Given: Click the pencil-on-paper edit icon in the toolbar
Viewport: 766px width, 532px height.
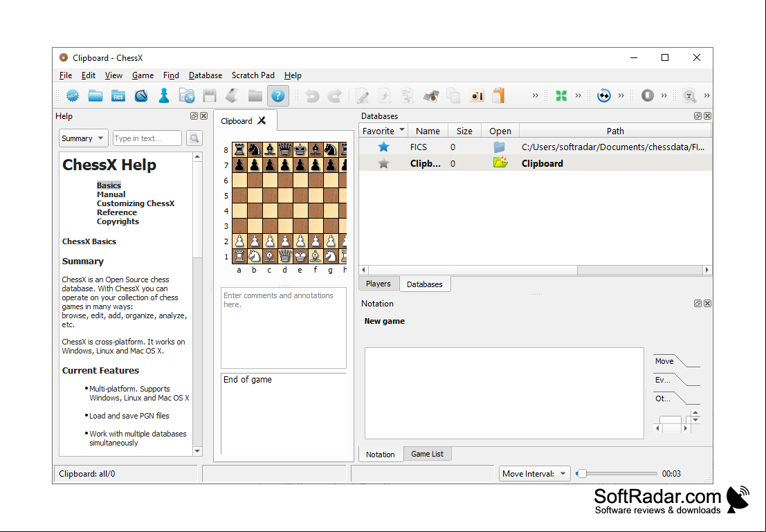Looking at the screenshot, I should [x=362, y=95].
